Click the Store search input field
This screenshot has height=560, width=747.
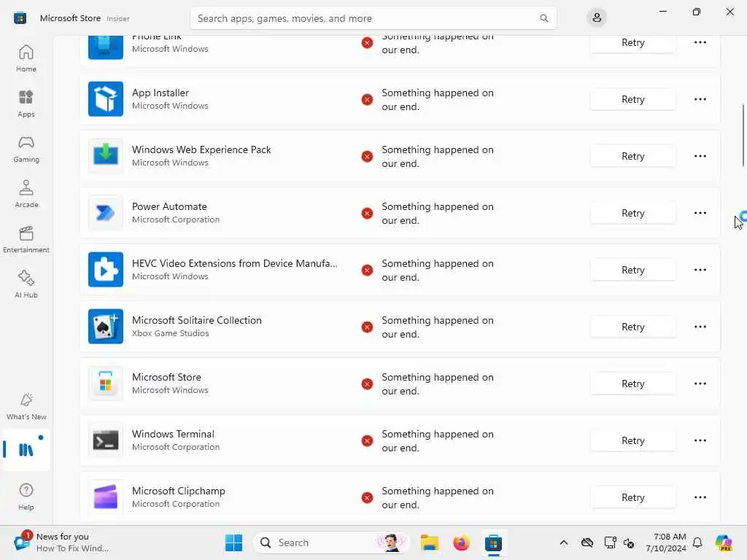[x=373, y=18]
